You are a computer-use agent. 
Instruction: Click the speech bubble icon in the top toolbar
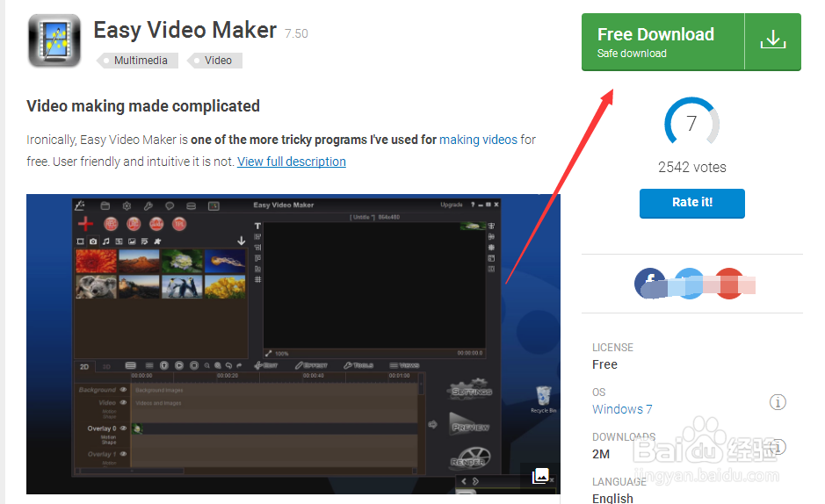point(170,206)
